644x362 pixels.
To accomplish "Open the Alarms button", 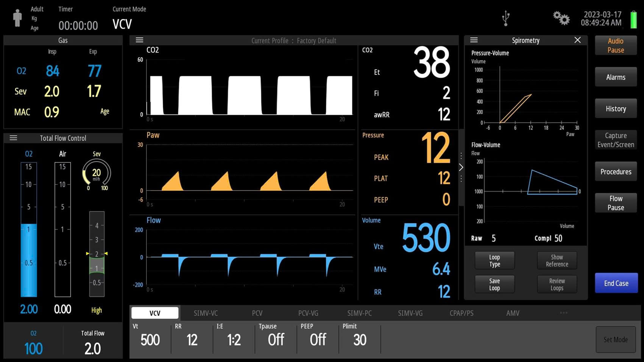I will tap(616, 77).
